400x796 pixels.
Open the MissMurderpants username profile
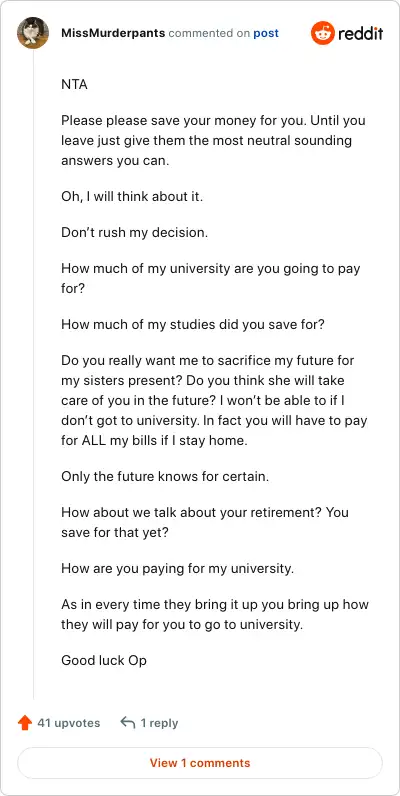(x=113, y=34)
